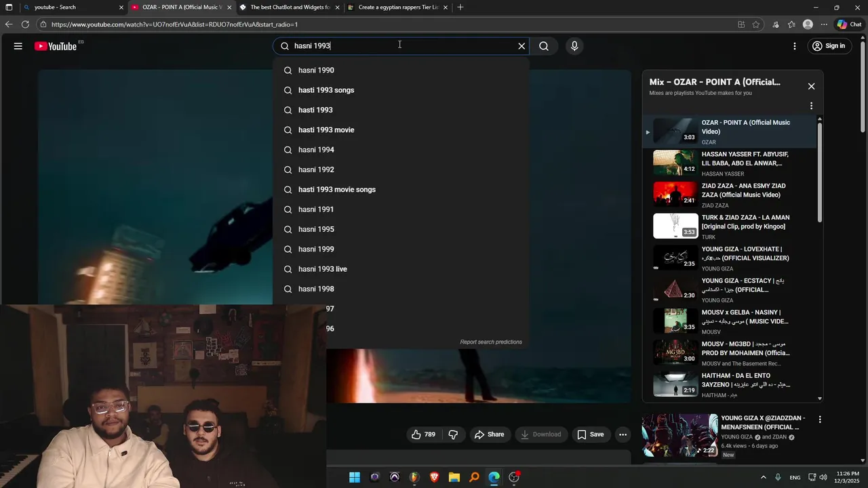Open the Windows Start menu
The height and width of the screenshot is (488, 868).
(x=355, y=477)
